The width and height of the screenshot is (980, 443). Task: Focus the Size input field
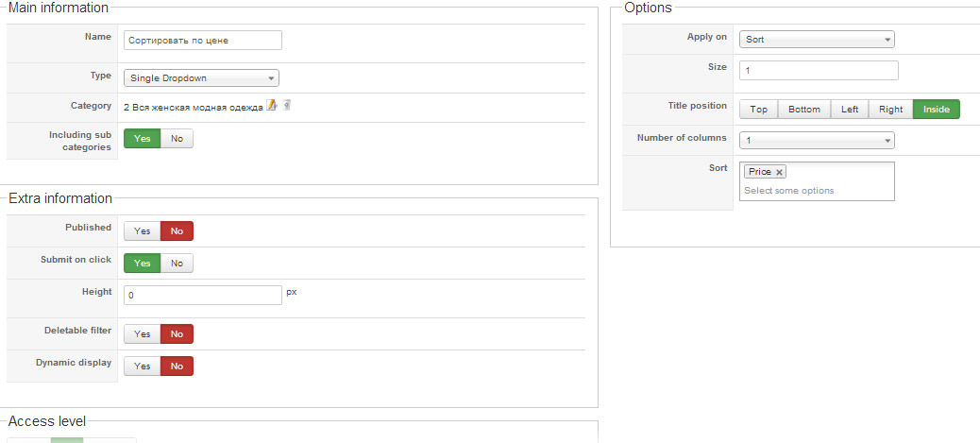(x=818, y=71)
